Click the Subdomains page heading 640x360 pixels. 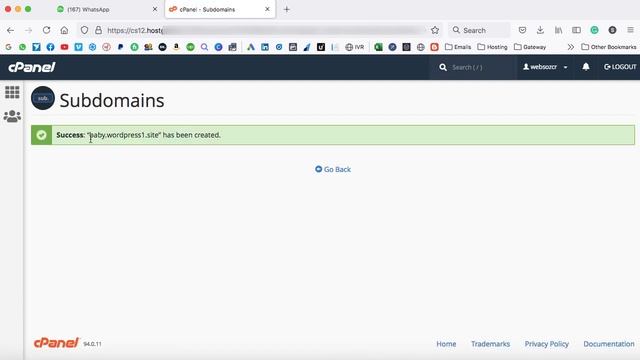click(112, 100)
